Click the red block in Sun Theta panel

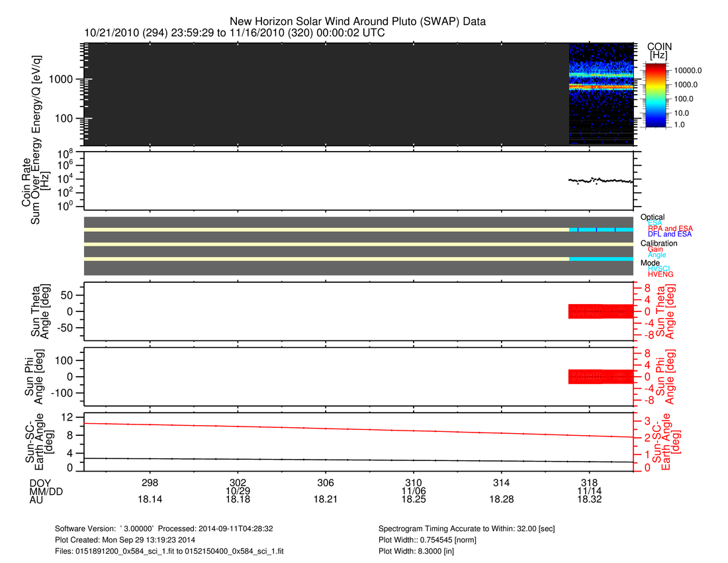pos(601,311)
